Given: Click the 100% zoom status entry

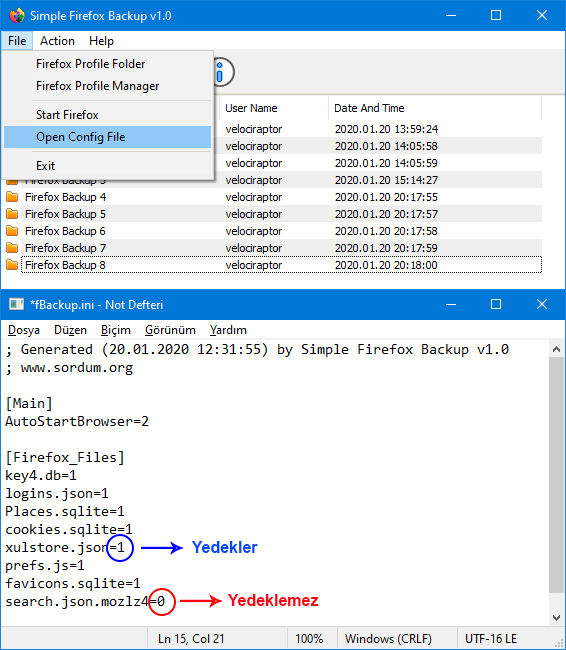Looking at the screenshot, I should point(309,639).
